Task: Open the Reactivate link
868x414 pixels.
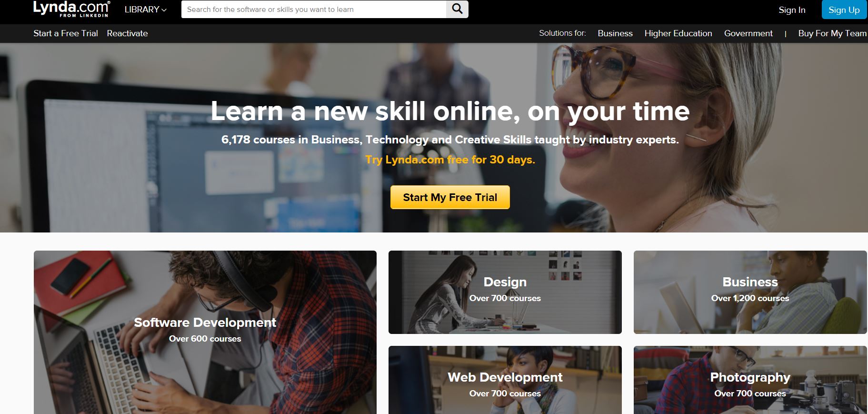Action: (127, 33)
